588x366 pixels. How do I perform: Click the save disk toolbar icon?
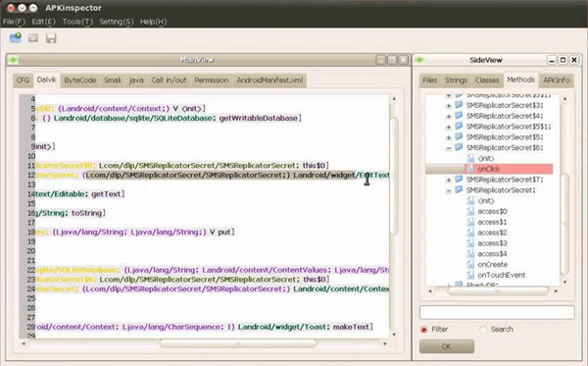[51, 38]
